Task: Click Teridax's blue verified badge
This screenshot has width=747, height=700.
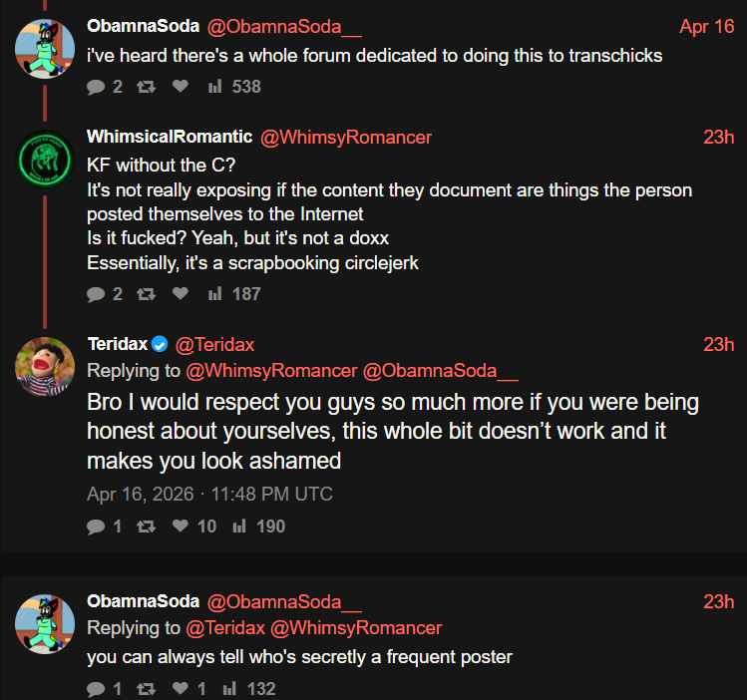Action: coord(160,345)
